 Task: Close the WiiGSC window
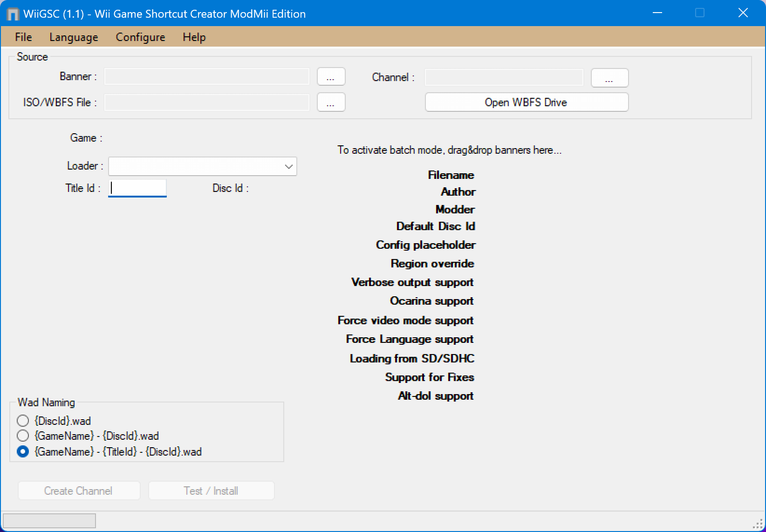(743, 13)
